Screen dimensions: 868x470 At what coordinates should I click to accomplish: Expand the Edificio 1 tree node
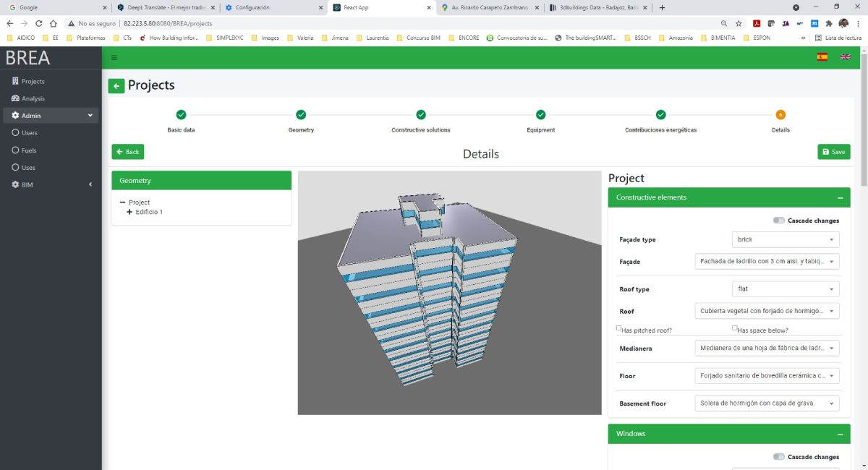(129, 212)
